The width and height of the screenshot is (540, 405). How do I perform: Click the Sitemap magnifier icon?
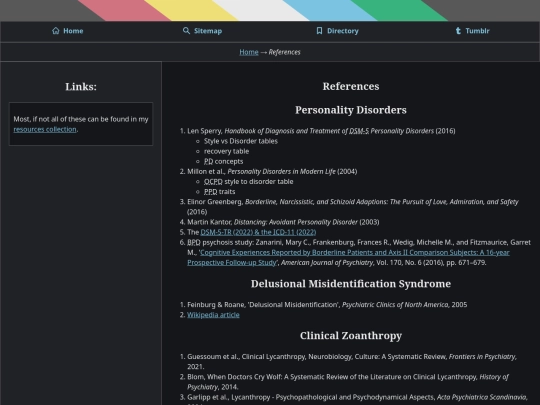click(x=186, y=31)
